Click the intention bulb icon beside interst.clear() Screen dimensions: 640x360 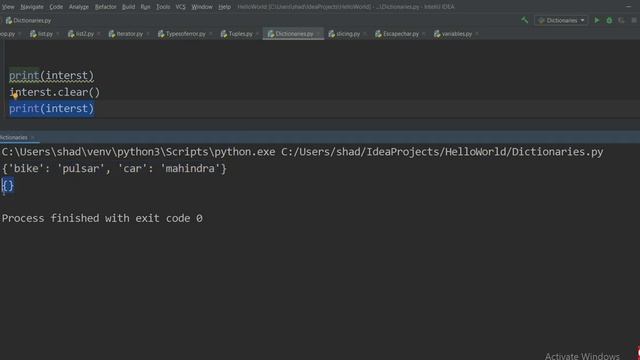[15, 96]
